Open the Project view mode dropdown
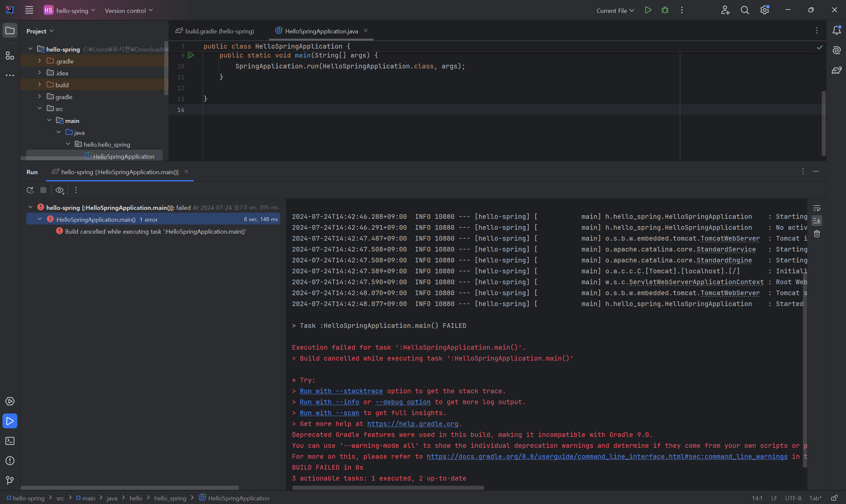The width and height of the screenshot is (846, 504). (40, 31)
